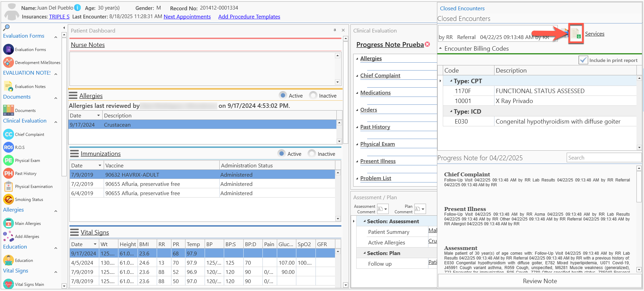The image size is (644, 291).
Task: Click the Development MileStones icon
Action: [9, 63]
